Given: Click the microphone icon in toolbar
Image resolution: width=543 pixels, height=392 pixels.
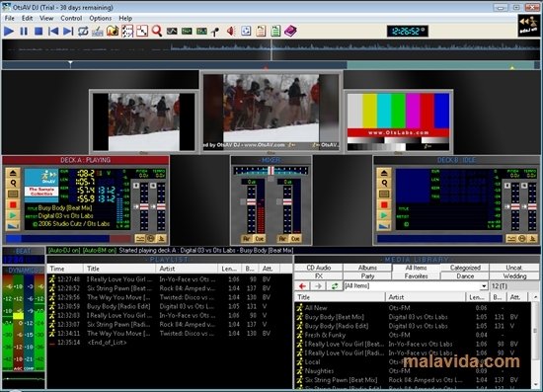Looking at the screenshot, I should [x=215, y=32].
